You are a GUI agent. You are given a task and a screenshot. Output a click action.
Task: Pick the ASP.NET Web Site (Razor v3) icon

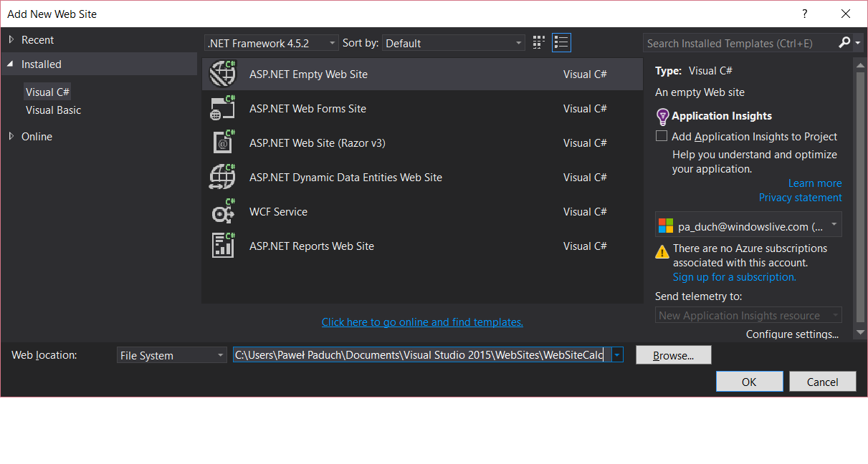click(x=223, y=142)
